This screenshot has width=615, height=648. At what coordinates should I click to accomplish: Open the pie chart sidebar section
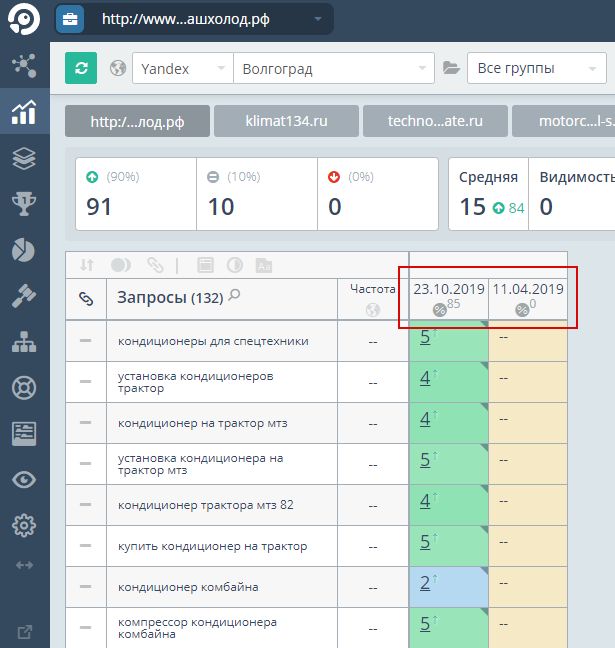pos(24,250)
